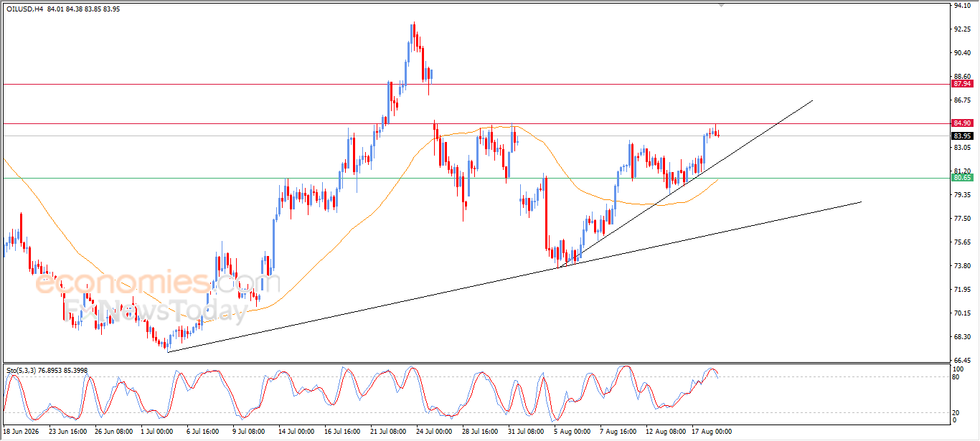
Task: Select the steep short black trendline from August low
Action: tap(685, 184)
